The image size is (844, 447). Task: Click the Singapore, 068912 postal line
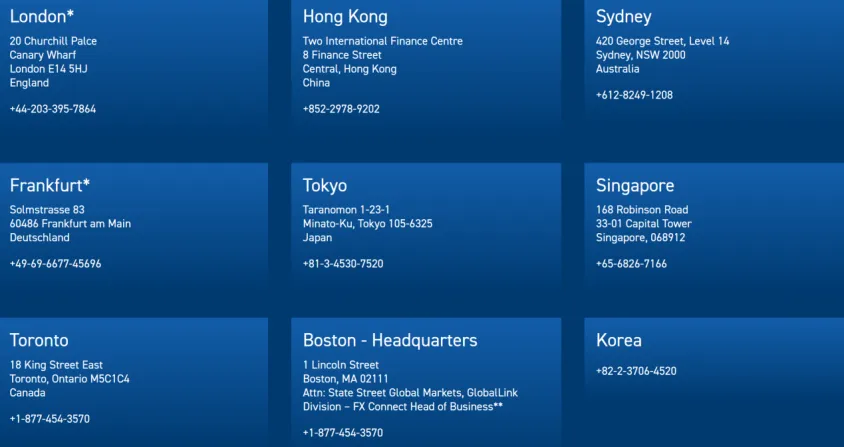[641, 238]
